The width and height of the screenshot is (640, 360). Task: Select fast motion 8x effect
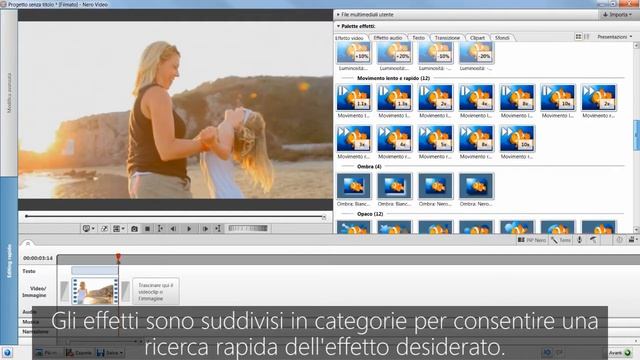pyautogui.click(x=476, y=138)
